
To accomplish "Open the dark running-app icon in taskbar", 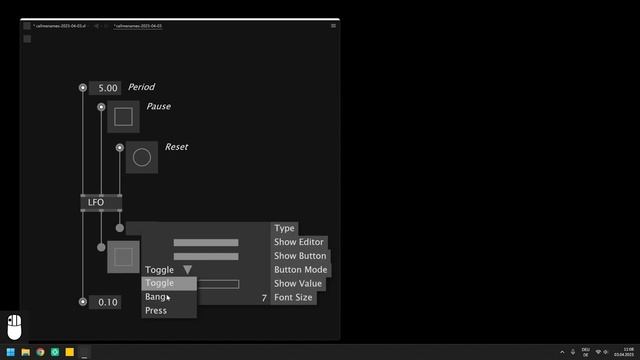I will 84,352.
